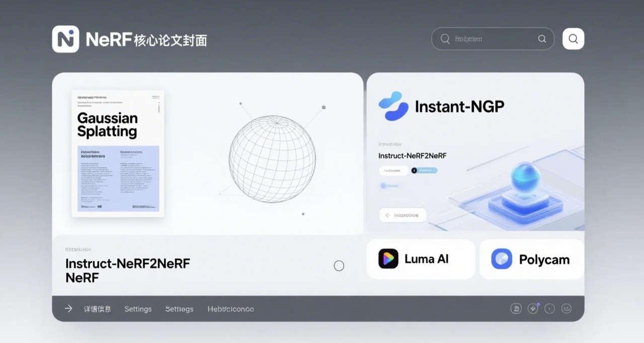Image resolution: width=644 pixels, height=343 pixels.
Task: Toggle the light-blue pill switch with dark knob
Action: point(424,170)
